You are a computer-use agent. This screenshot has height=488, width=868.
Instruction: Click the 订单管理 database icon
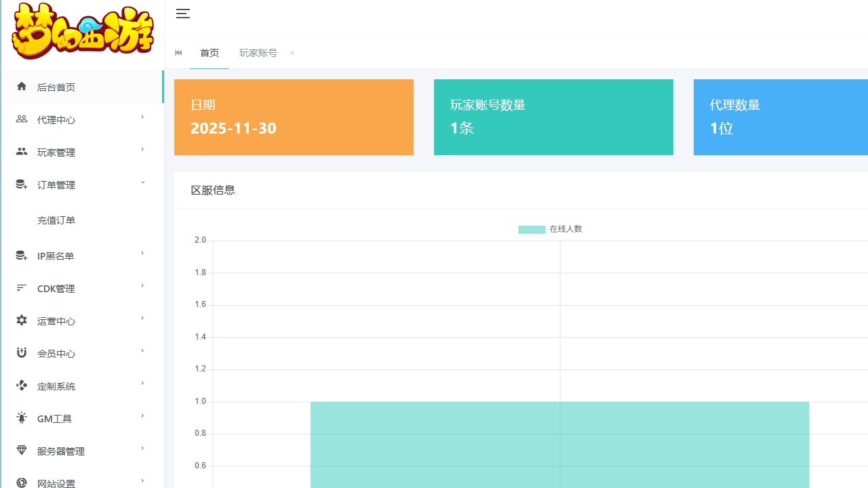pos(22,184)
